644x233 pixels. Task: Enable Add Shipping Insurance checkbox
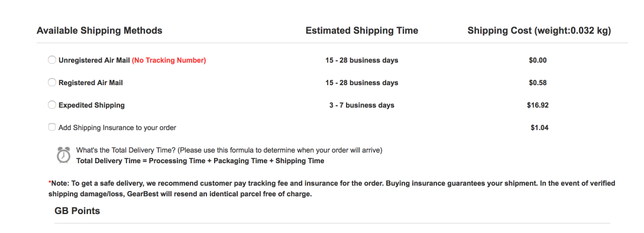[52, 127]
